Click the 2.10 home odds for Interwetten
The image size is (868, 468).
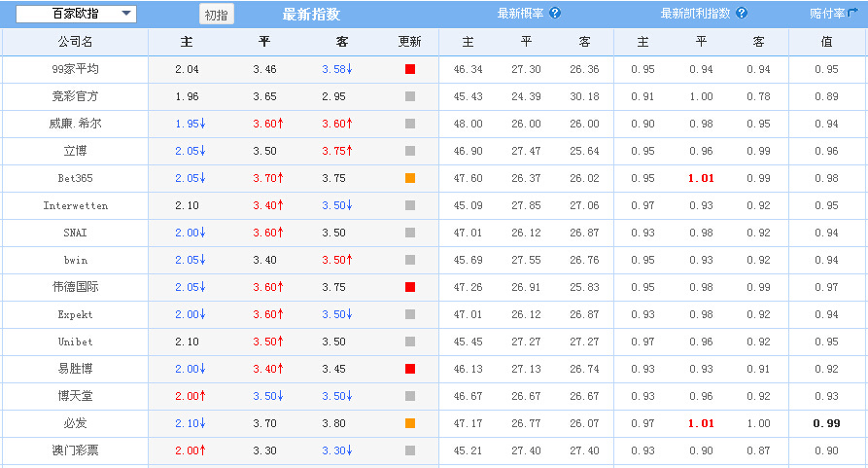(x=187, y=205)
